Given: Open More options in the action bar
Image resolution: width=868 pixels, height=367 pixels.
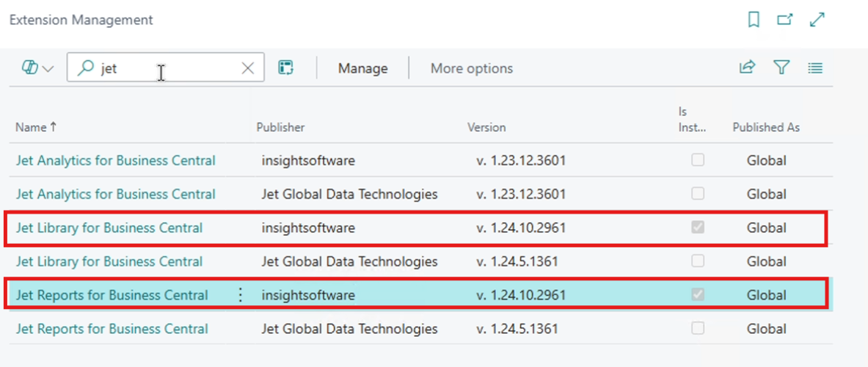Looking at the screenshot, I should pyautogui.click(x=472, y=68).
